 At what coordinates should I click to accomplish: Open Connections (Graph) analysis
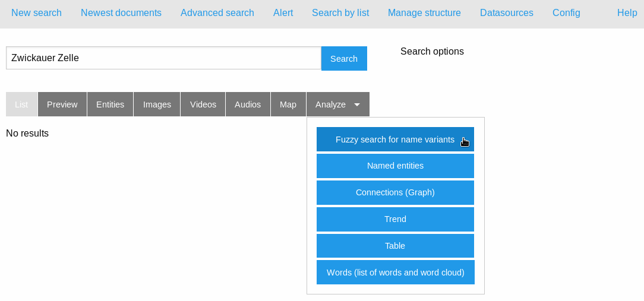point(395,192)
